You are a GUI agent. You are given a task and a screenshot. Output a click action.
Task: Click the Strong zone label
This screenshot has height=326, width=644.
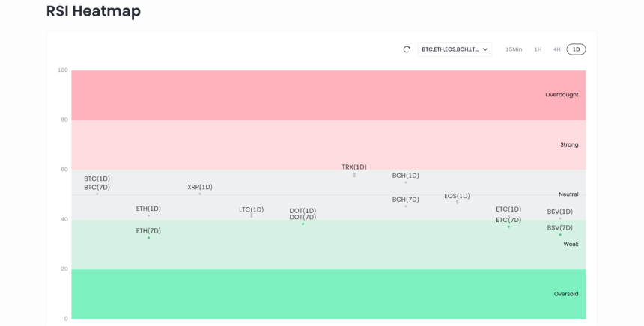click(569, 145)
